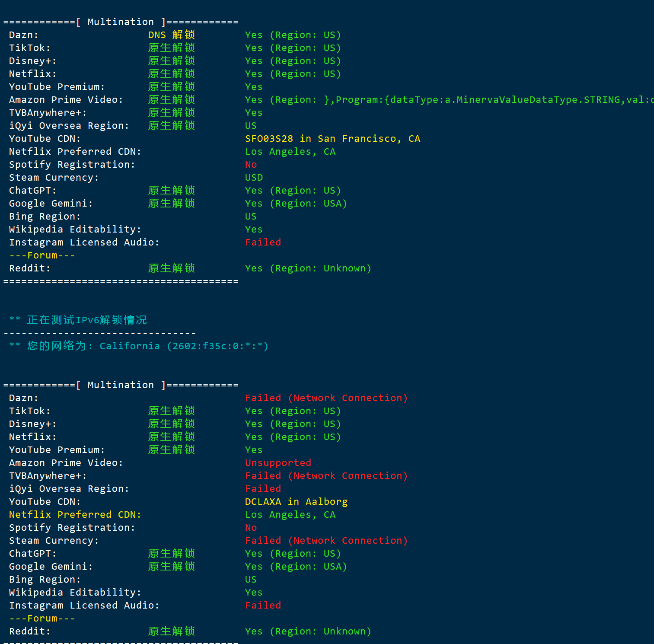Click 'Failed (Network Connection)' on IPv6 Dazn row

[x=326, y=398]
